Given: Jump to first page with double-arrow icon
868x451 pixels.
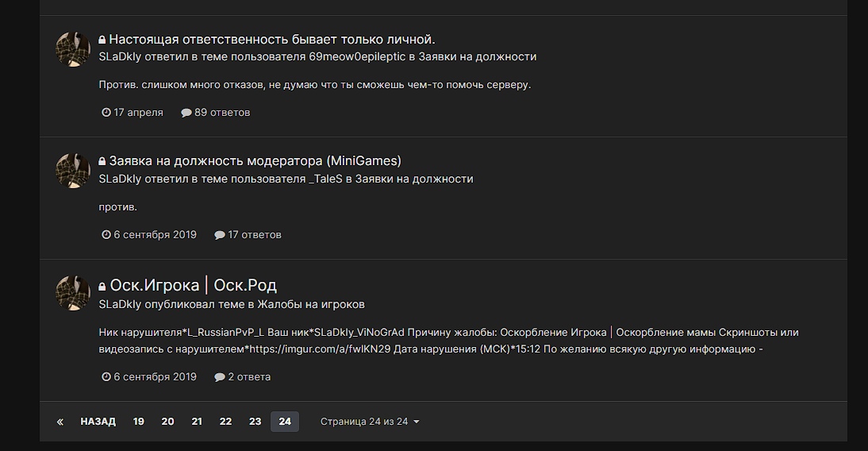Looking at the screenshot, I should (x=60, y=422).
